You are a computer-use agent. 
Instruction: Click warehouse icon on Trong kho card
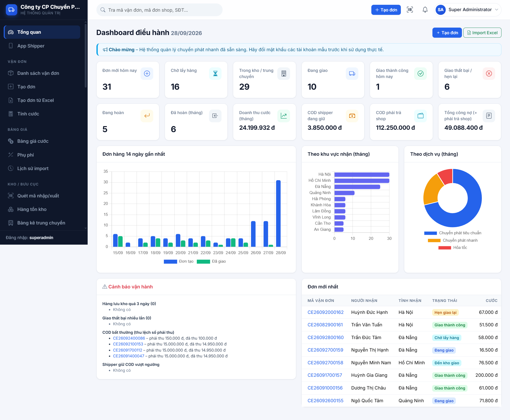(284, 73)
